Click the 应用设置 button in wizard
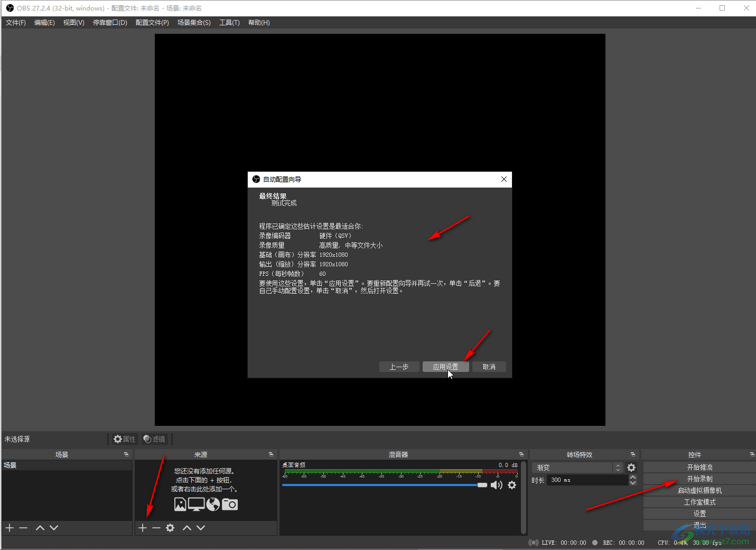The width and height of the screenshot is (756, 550). point(445,367)
